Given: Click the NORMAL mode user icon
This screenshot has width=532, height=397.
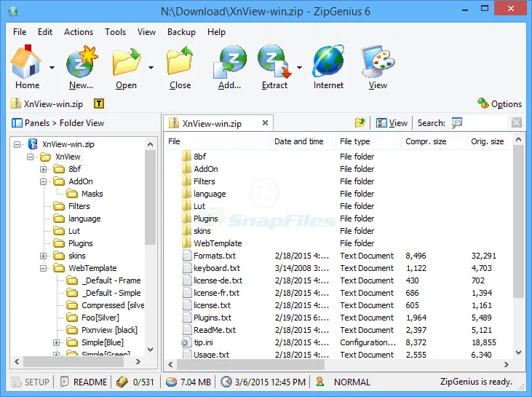Looking at the screenshot, I should (319, 382).
